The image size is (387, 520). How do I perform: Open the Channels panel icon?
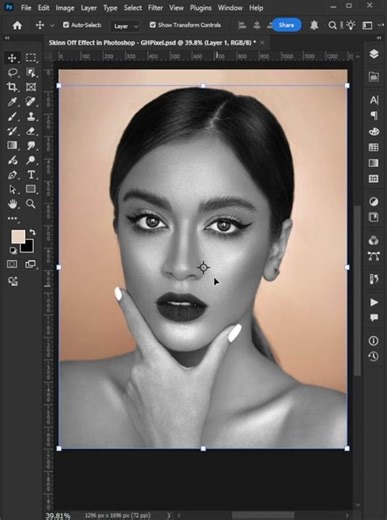point(374,240)
